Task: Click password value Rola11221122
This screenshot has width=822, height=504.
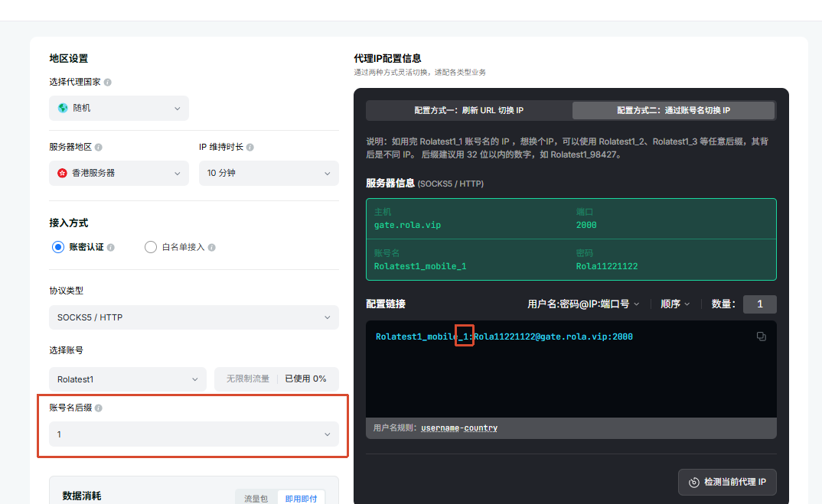Action: click(606, 266)
